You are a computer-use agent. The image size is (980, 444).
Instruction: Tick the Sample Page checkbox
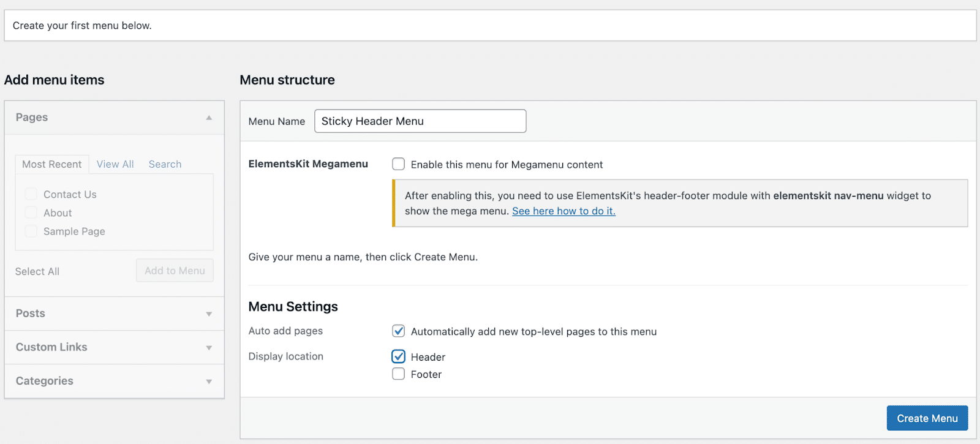31,231
